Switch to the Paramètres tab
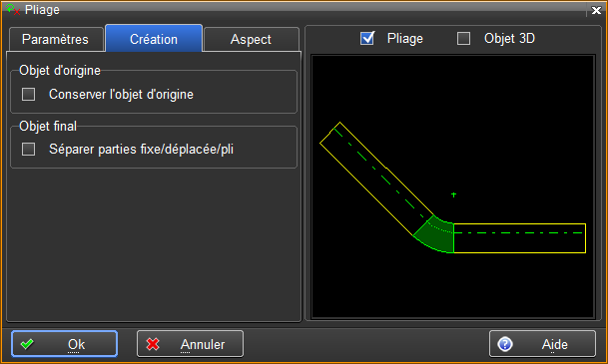 pos(56,39)
